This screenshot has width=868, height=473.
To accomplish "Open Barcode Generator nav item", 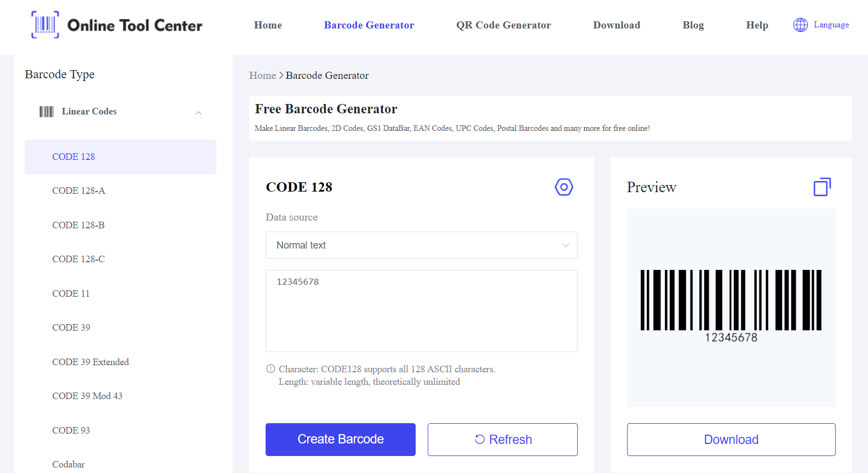I will click(369, 25).
